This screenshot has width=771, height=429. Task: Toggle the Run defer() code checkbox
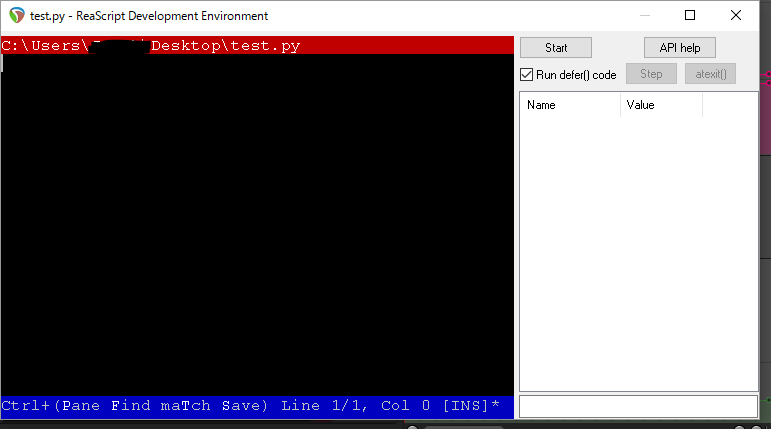(x=526, y=75)
